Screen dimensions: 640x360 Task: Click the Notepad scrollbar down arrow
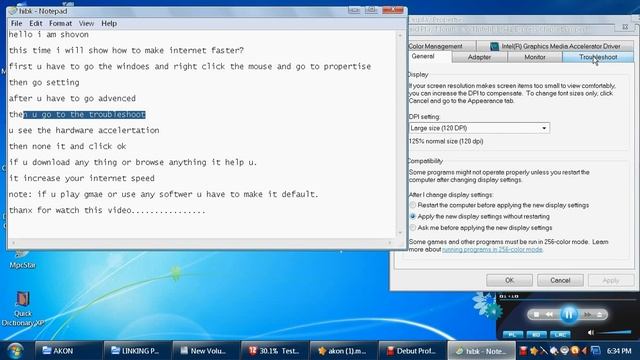(x=400, y=233)
